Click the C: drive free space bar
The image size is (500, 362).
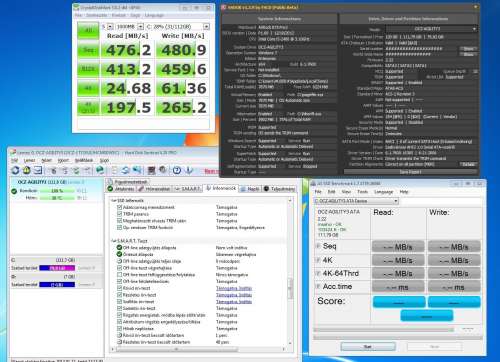click(x=57, y=268)
